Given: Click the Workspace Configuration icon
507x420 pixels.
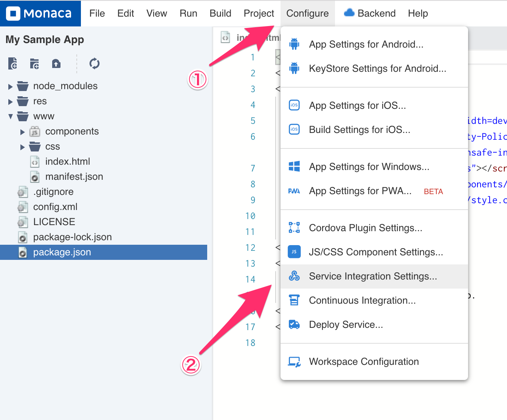Looking at the screenshot, I should coord(294,362).
